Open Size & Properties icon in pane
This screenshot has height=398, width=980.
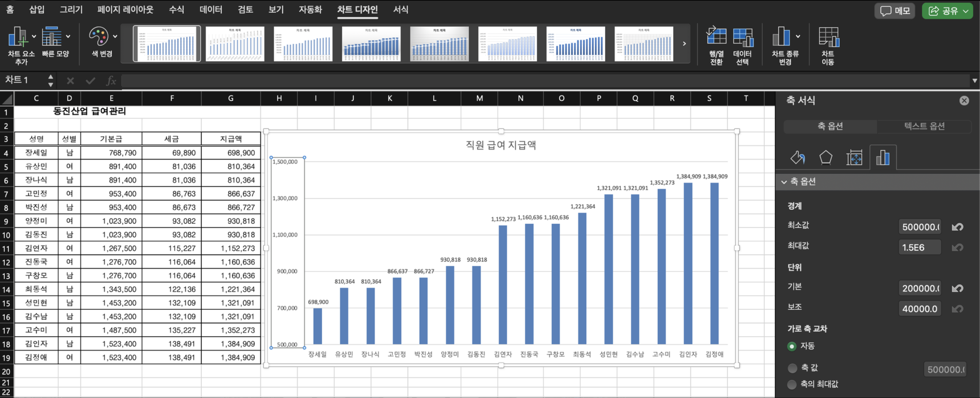[854, 157]
